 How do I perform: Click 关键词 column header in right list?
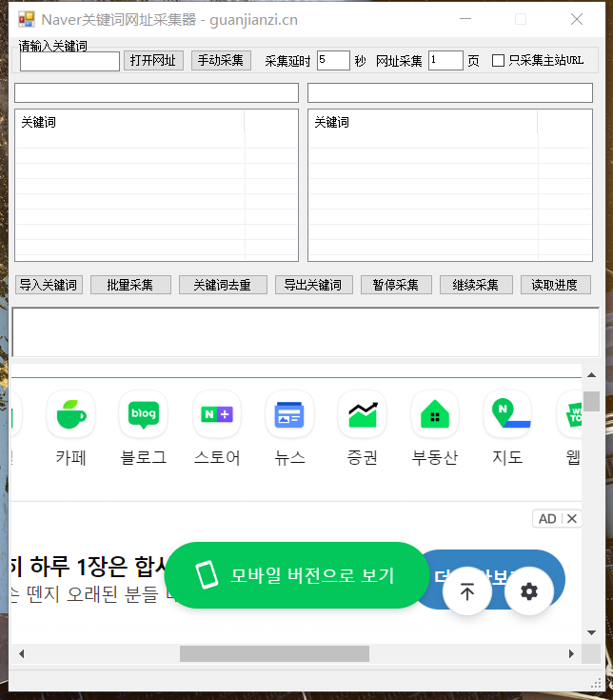423,122
